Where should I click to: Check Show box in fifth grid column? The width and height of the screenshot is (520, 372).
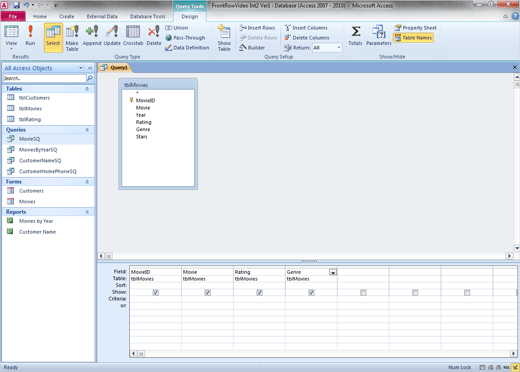click(363, 292)
